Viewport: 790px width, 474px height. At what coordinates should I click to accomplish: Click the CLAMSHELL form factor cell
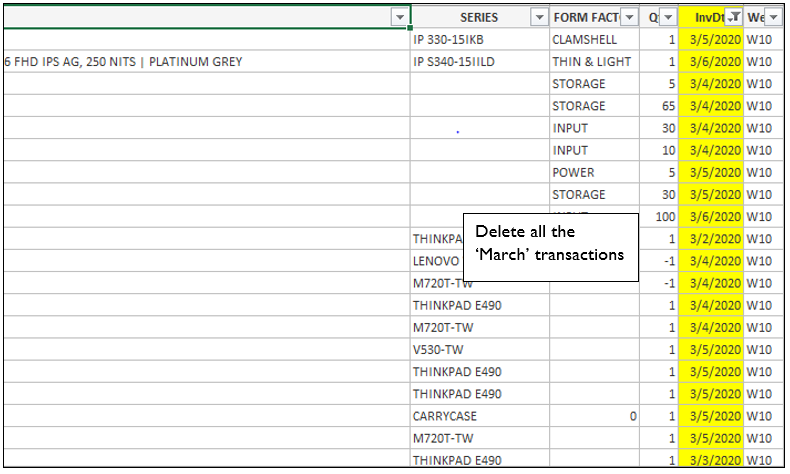point(594,40)
